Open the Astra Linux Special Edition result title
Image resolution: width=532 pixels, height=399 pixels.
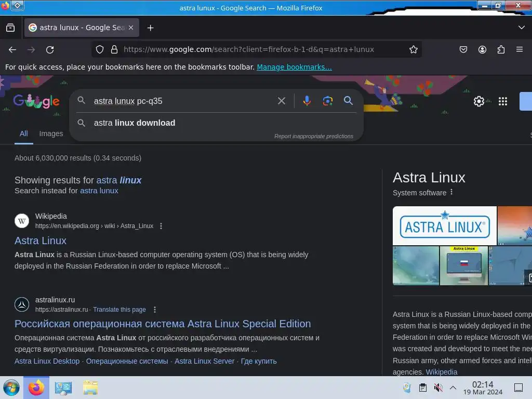tap(163, 324)
